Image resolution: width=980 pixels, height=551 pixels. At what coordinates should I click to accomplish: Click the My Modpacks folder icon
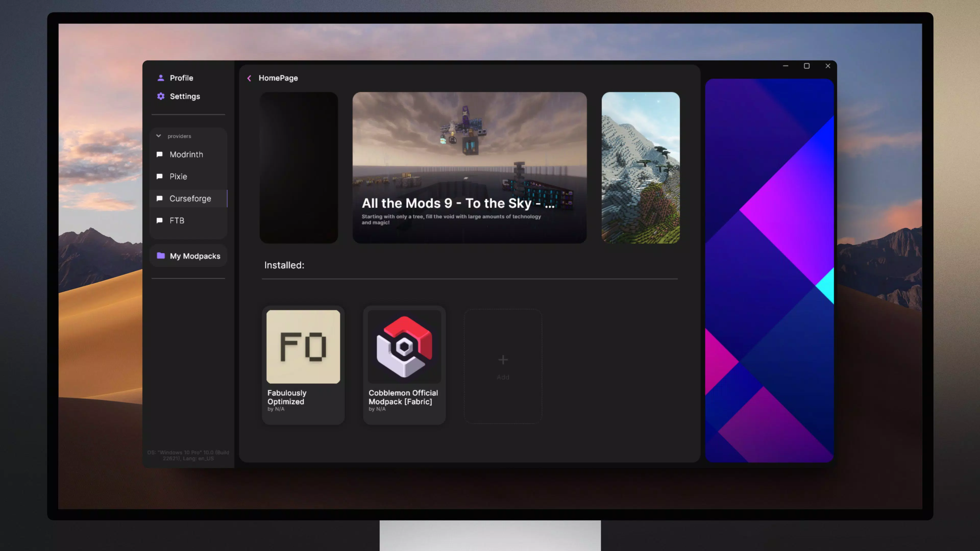[161, 256]
